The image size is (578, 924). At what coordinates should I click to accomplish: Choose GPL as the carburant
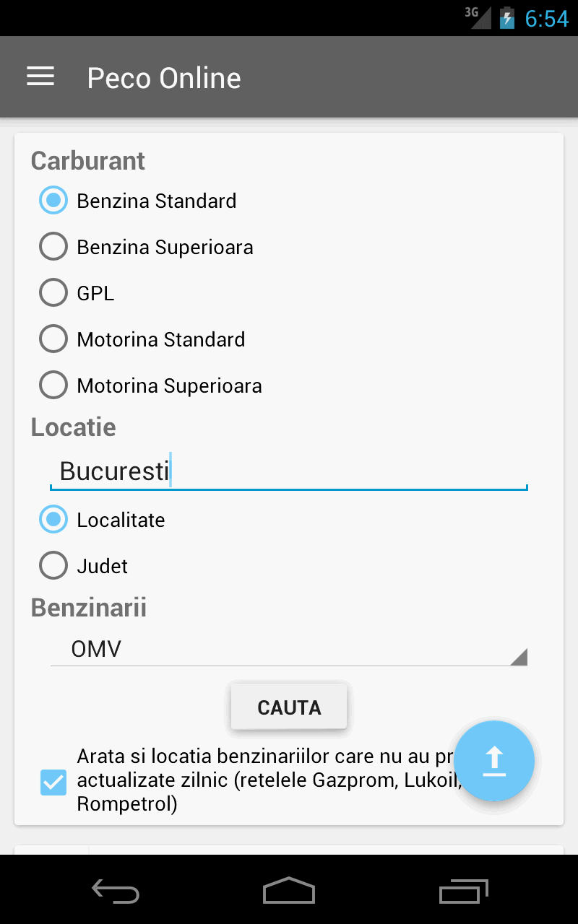53,292
